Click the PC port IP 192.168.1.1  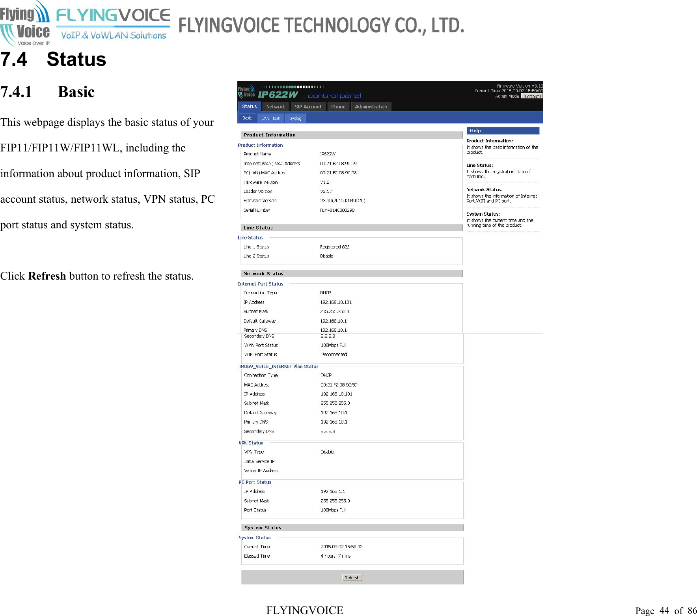[x=333, y=491]
